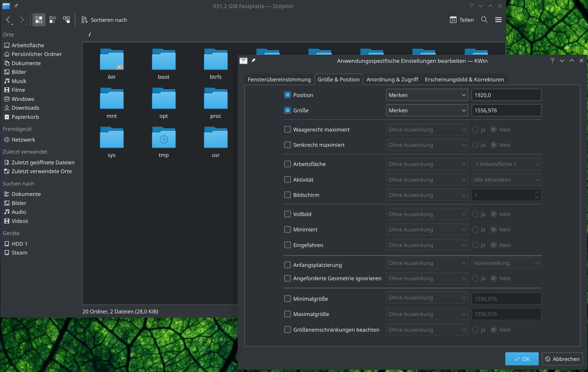Split the Dolphin view with Teilen

pyautogui.click(x=462, y=20)
